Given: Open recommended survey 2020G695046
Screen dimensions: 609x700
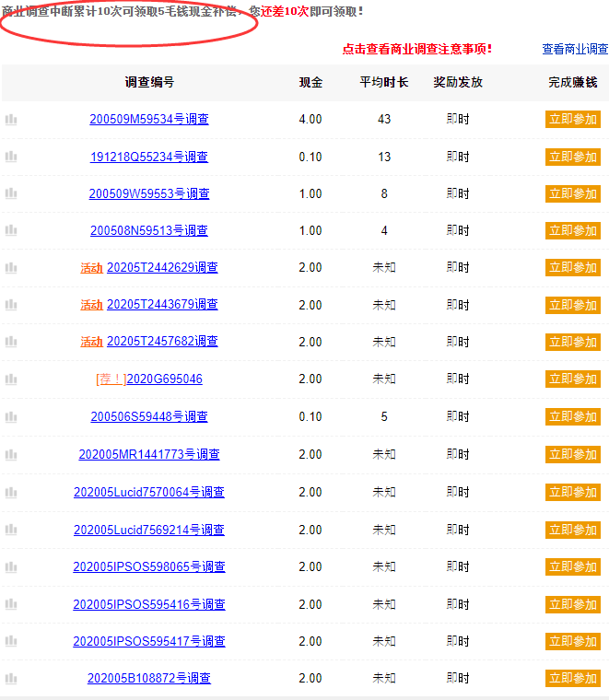Looking at the screenshot, I should [164, 379].
